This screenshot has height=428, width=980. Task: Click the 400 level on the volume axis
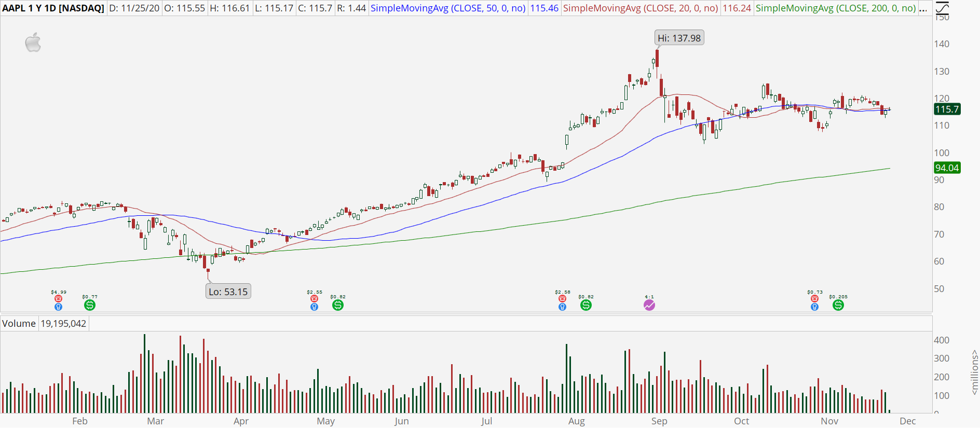[x=942, y=340]
